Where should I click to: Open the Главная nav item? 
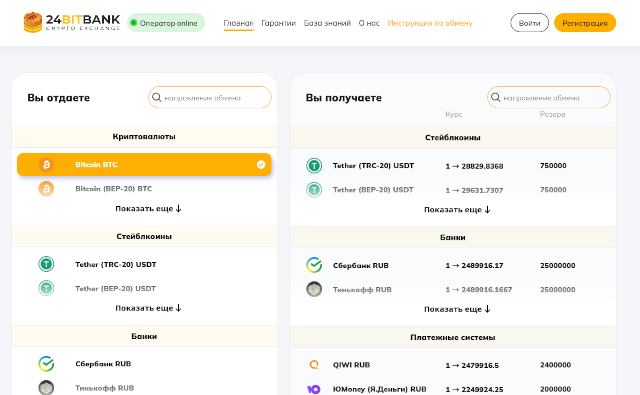pyautogui.click(x=238, y=23)
